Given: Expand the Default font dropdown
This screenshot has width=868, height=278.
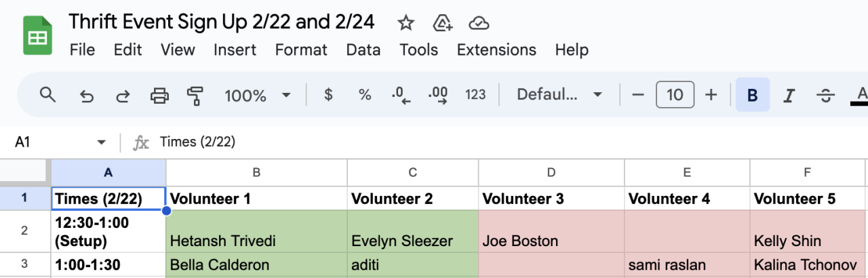Looking at the screenshot, I should tap(559, 95).
